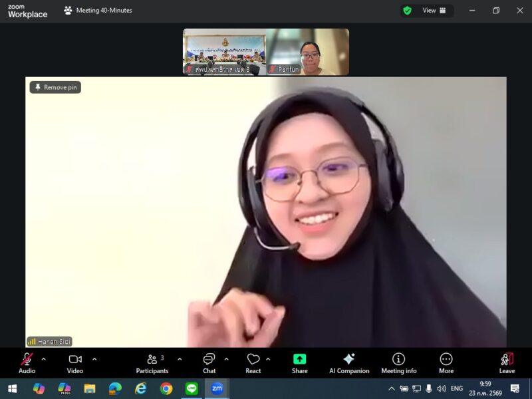Toggle the camera with Video button
This screenshot has height=399, width=532.
[x=75, y=363]
